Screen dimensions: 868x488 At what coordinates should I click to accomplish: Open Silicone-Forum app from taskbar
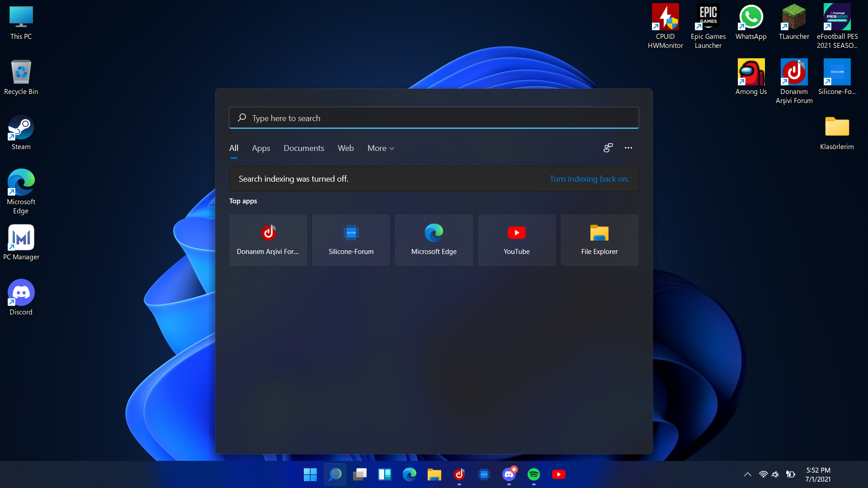pyautogui.click(x=484, y=474)
